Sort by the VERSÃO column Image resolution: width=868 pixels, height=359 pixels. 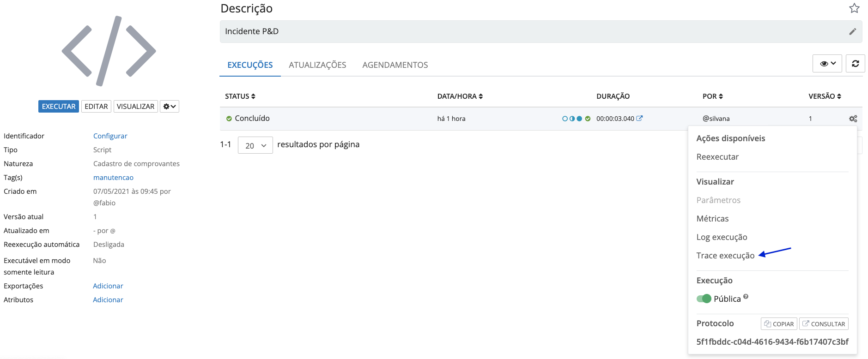click(x=825, y=96)
